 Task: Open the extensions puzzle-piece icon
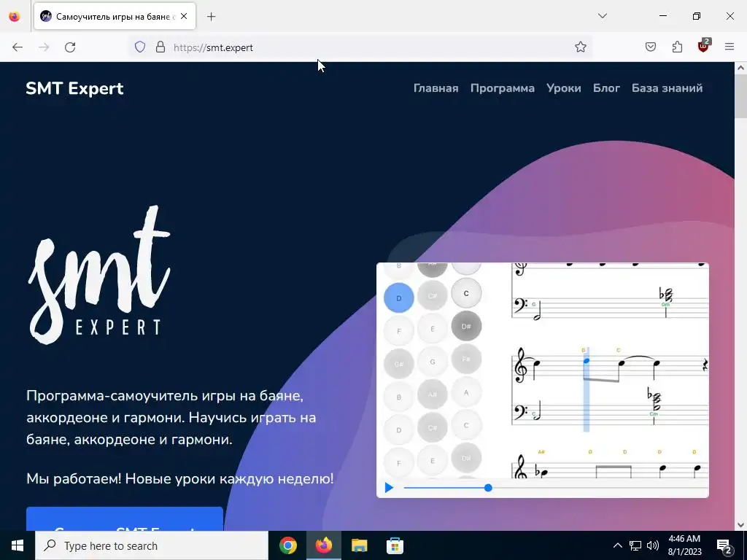[677, 47]
